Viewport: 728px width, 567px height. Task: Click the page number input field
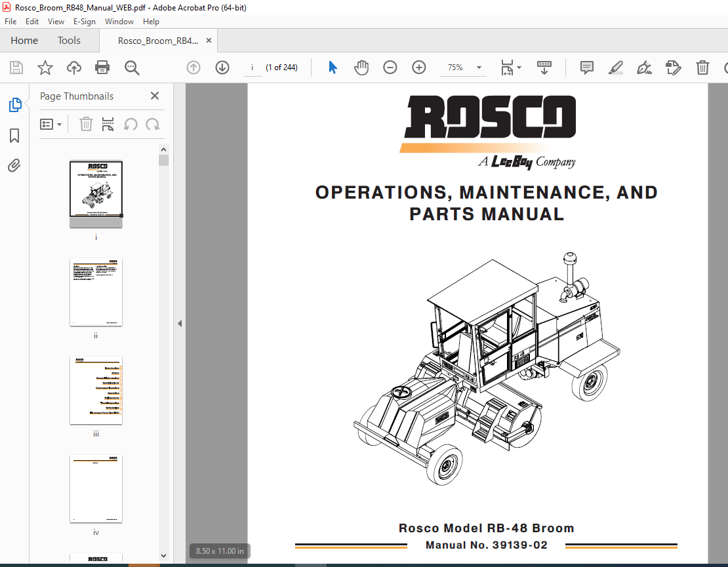pos(252,68)
